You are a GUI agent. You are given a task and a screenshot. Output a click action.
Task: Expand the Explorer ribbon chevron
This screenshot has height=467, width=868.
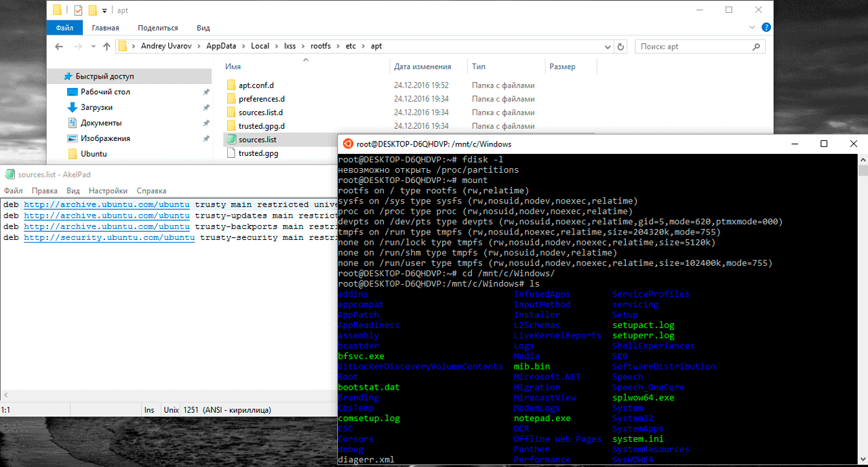tap(751, 28)
